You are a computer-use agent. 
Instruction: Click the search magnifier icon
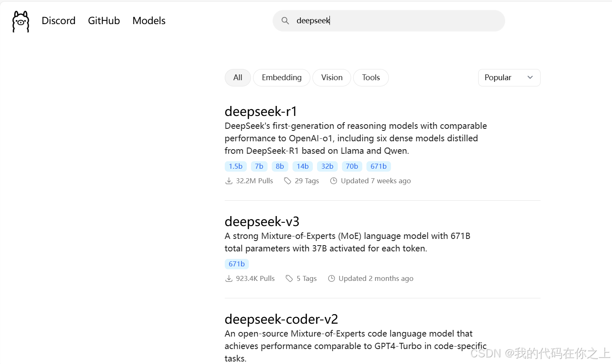point(285,20)
